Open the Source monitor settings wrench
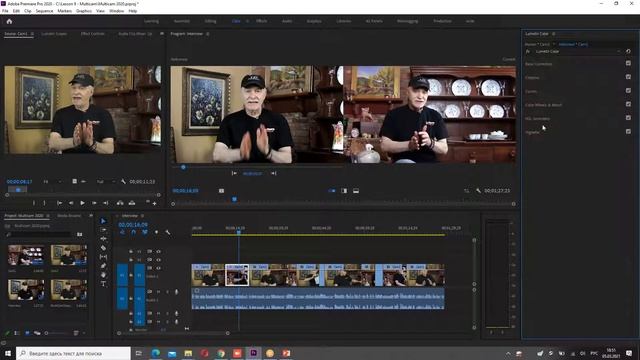This screenshot has width=640, height=360. coord(123,181)
